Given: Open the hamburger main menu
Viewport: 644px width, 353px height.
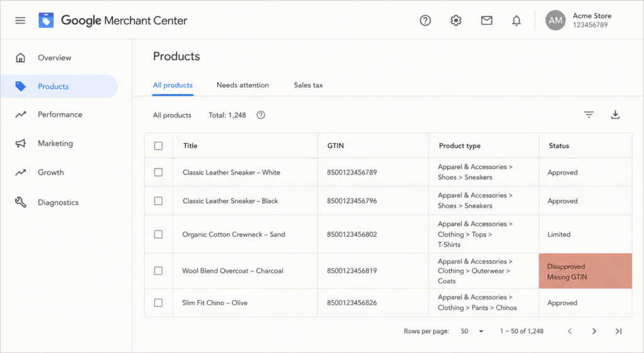Looking at the screenshot, I should tap(20, 20).
